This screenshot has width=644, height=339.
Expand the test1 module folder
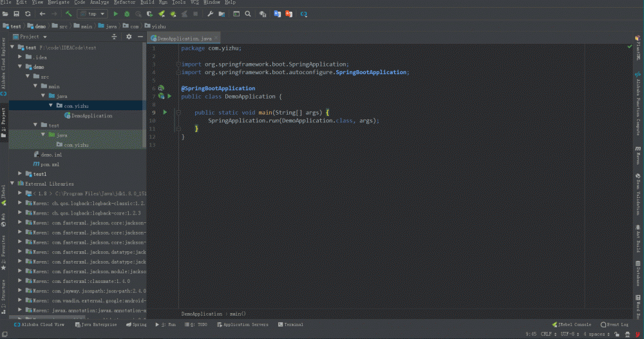(21, 174)
